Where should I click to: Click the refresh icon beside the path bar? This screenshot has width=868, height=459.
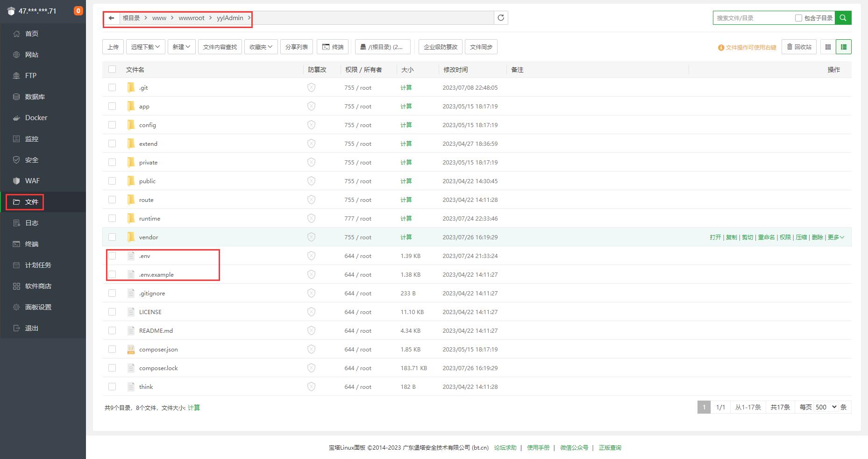pos(501,18)
